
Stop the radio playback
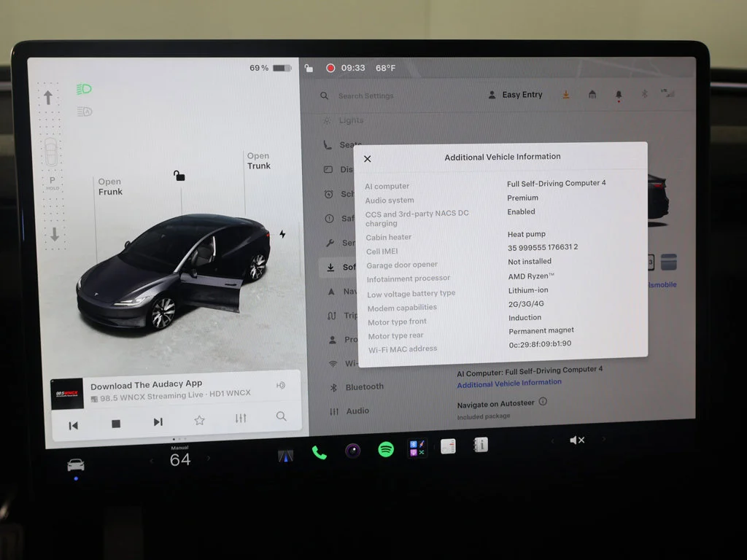point(116,424)
